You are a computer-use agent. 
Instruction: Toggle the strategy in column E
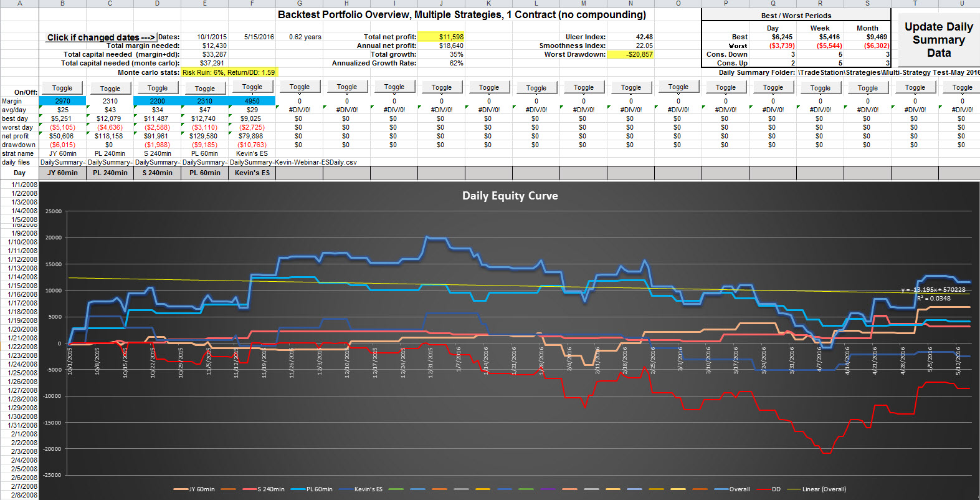(205, 88)
